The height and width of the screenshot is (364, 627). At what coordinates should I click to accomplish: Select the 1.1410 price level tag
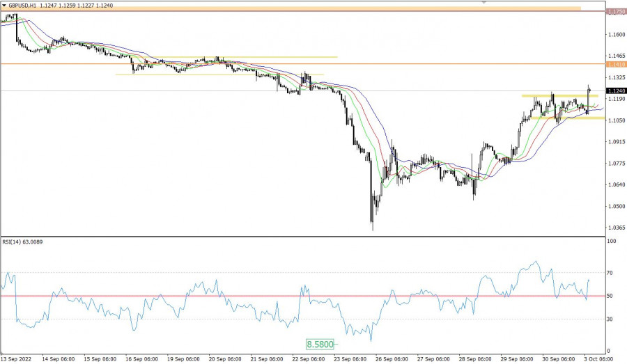[x=616, y=64]
